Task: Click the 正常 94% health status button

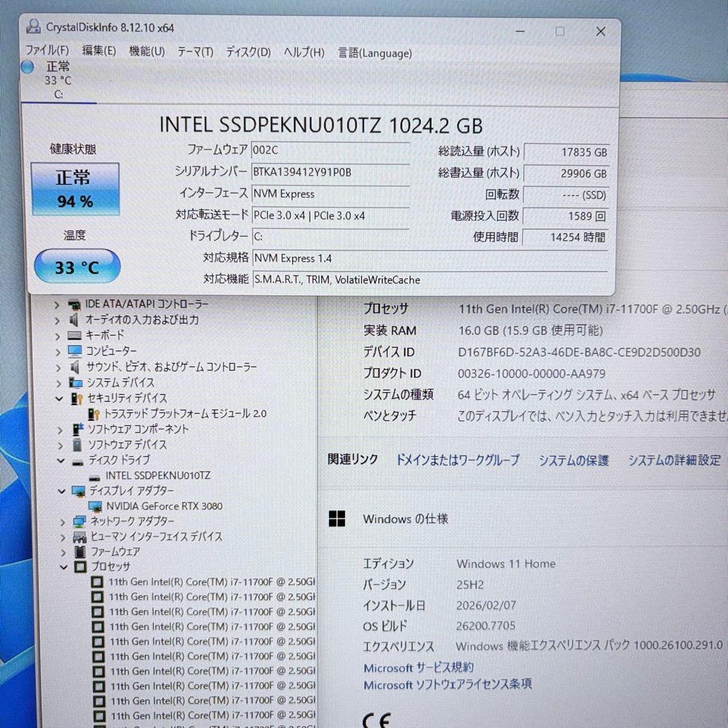Action: (x=75, y=189)
